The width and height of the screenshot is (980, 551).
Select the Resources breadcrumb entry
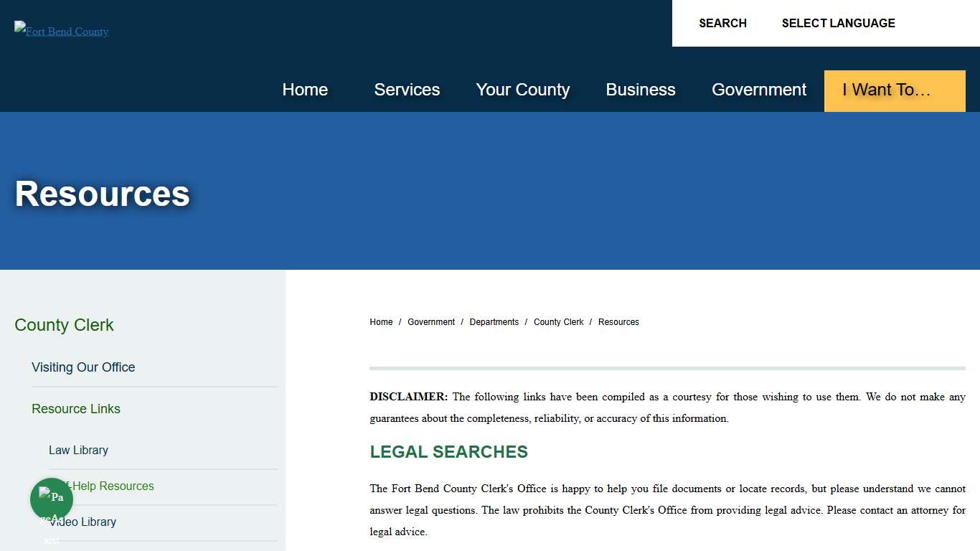pos(618,322)
